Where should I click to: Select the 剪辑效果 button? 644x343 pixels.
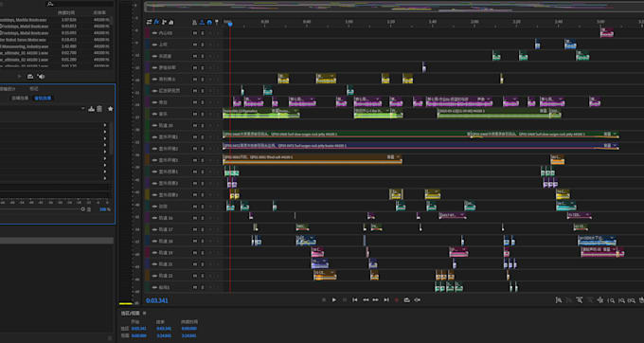[x=20, y=99]
